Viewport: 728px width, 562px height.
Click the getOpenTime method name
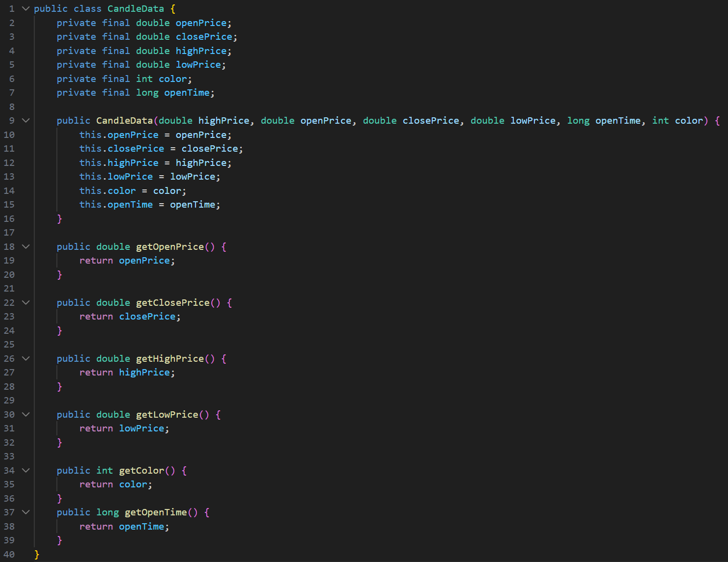point(156,512)
